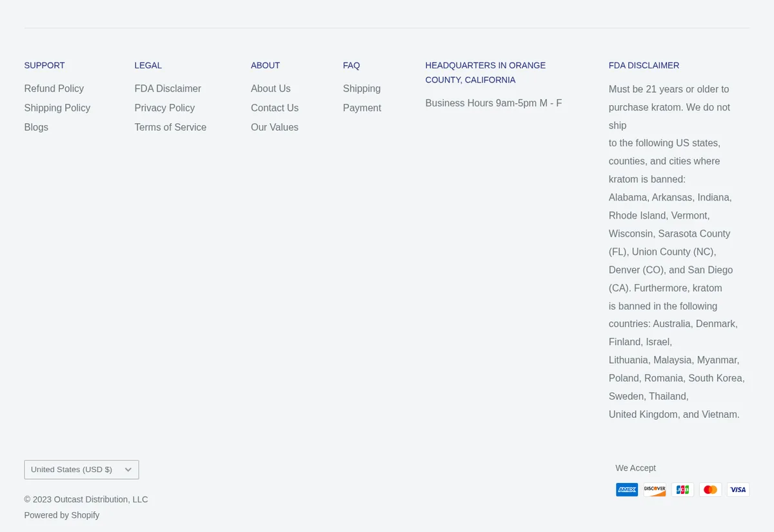The image size is (774, 532).
Task: Click the SUPPORT column heading
Action: click(45, 65)
